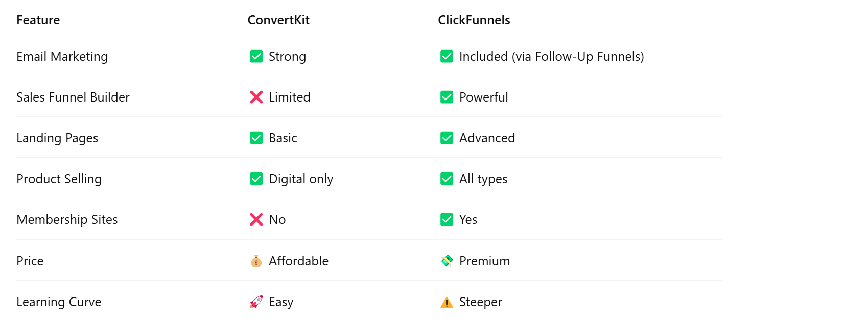Click the money bag icon next to Affordable
The height and width of the screenshot is (323, 868).
point(256,261)
